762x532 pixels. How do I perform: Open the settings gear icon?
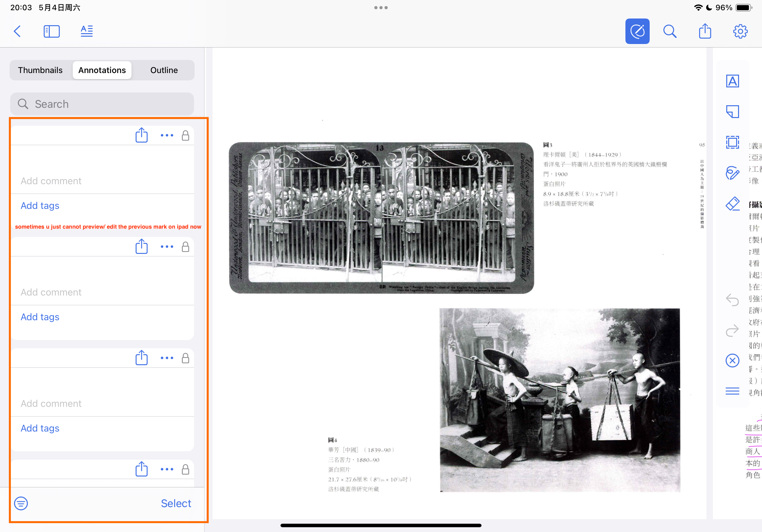tap(740, 32)
